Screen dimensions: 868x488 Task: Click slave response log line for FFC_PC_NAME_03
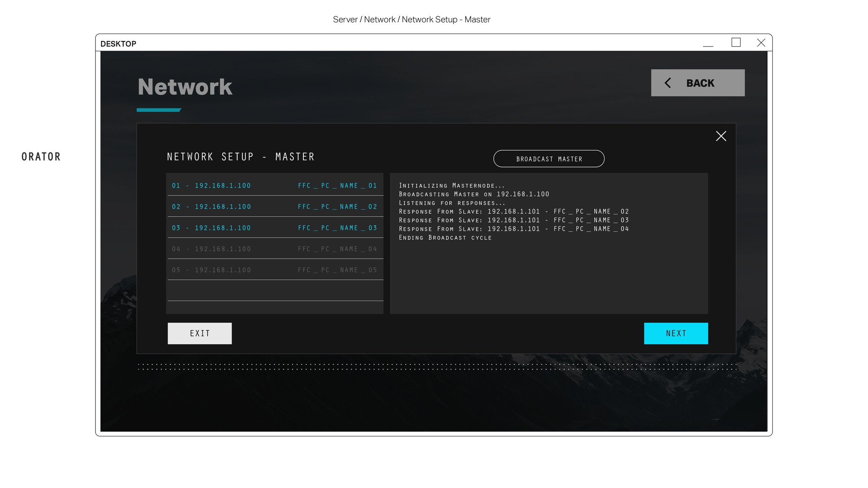pos(514,220)
